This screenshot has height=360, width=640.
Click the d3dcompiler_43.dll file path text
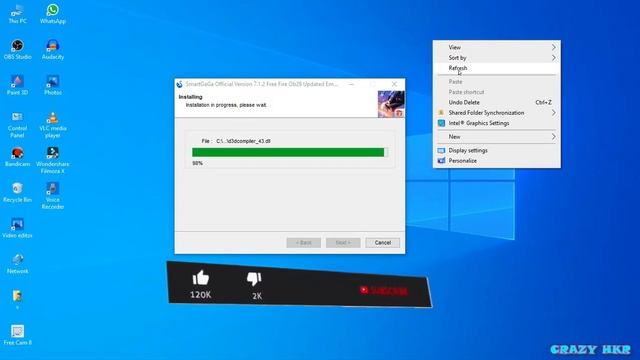click(x=243, y=141)
